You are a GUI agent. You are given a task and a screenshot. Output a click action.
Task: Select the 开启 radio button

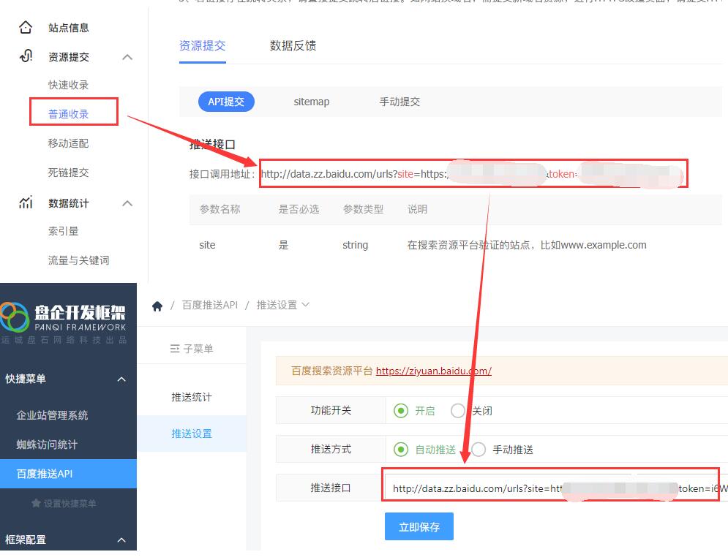(x=401, y=411)
